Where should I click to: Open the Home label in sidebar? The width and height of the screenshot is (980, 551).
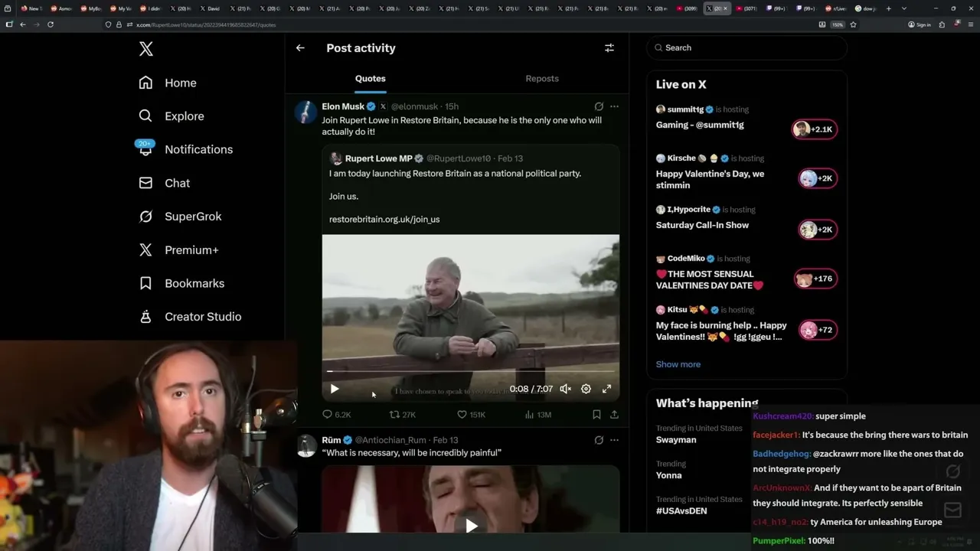[x=181, y=83]
